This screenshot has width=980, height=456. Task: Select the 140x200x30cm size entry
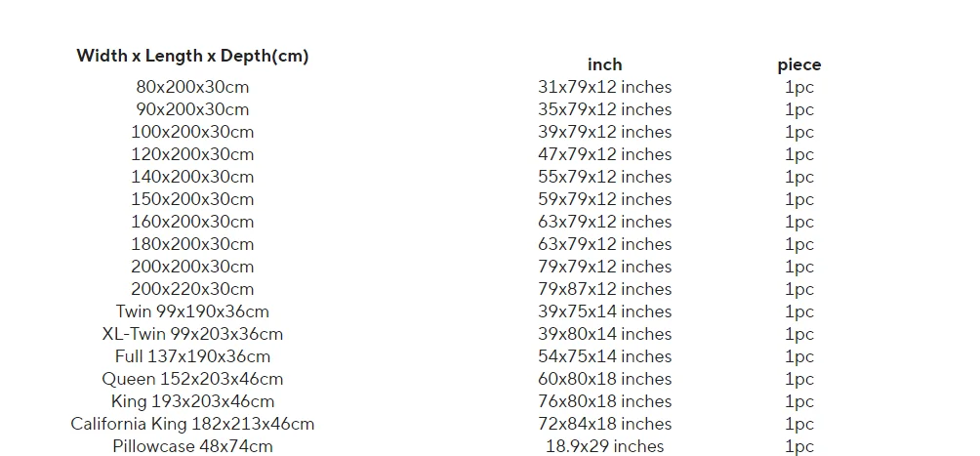[x=192, y=177]
